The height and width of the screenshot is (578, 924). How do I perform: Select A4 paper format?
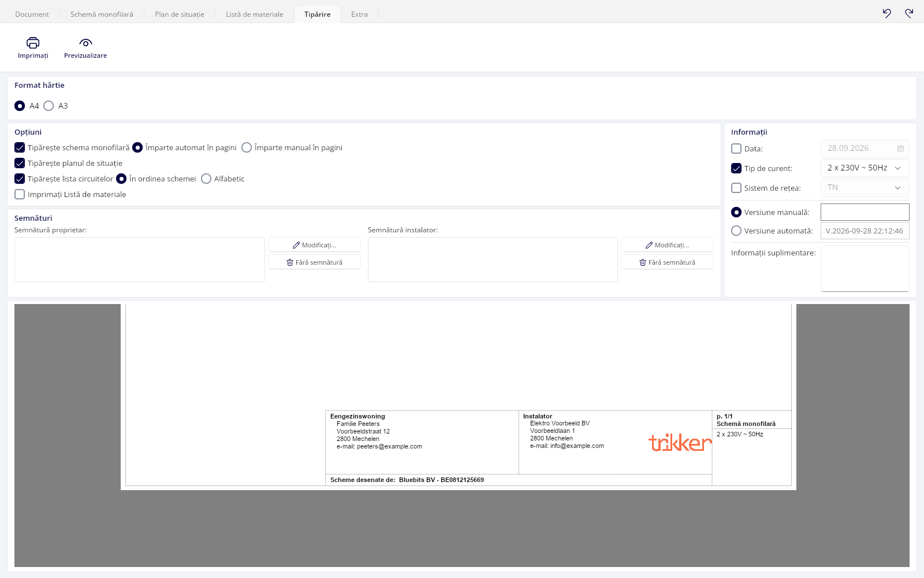(20, 106)
